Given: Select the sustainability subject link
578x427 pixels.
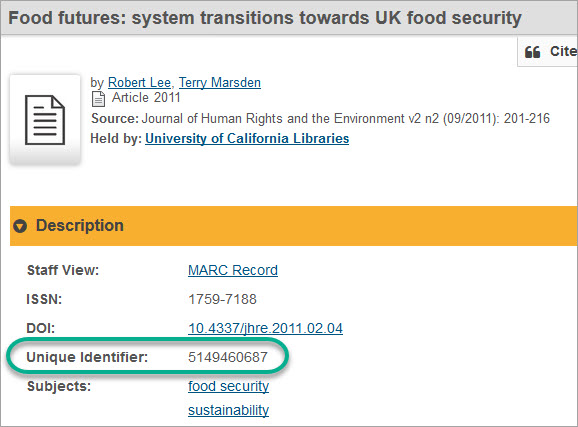Looking at the screenshot, I should (x=229, y=410).
